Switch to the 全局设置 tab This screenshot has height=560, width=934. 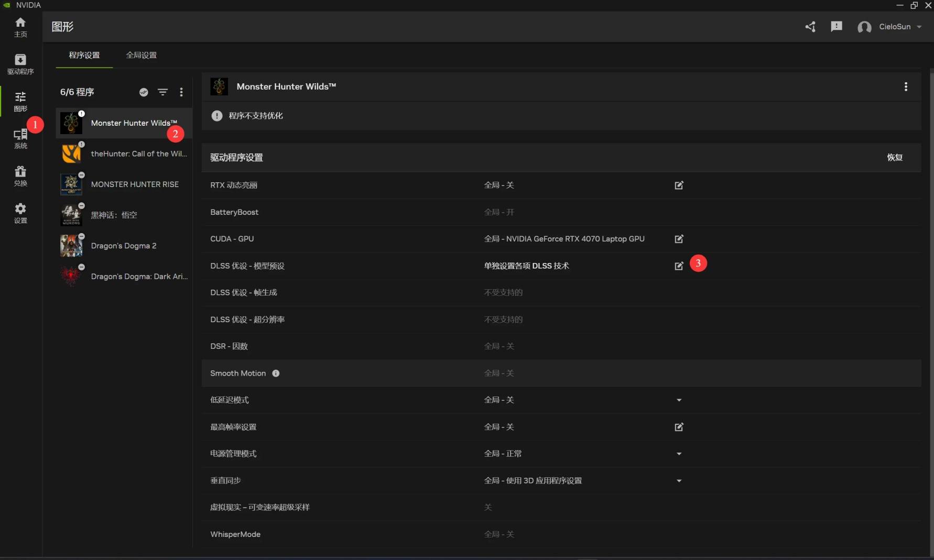click(x=142, y=55)
